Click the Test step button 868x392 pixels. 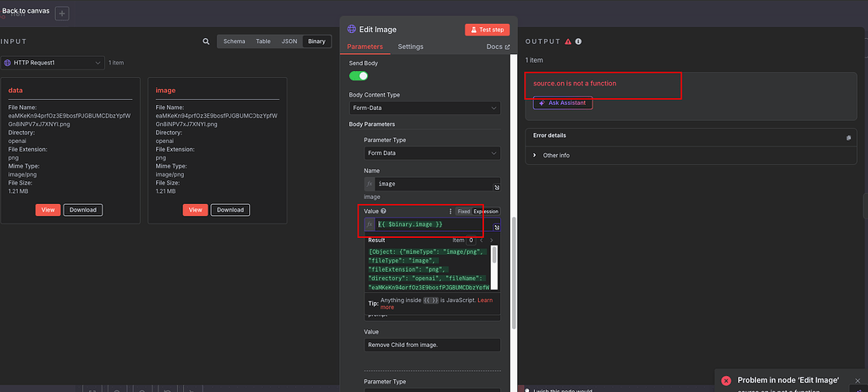(x=487, y=30)
